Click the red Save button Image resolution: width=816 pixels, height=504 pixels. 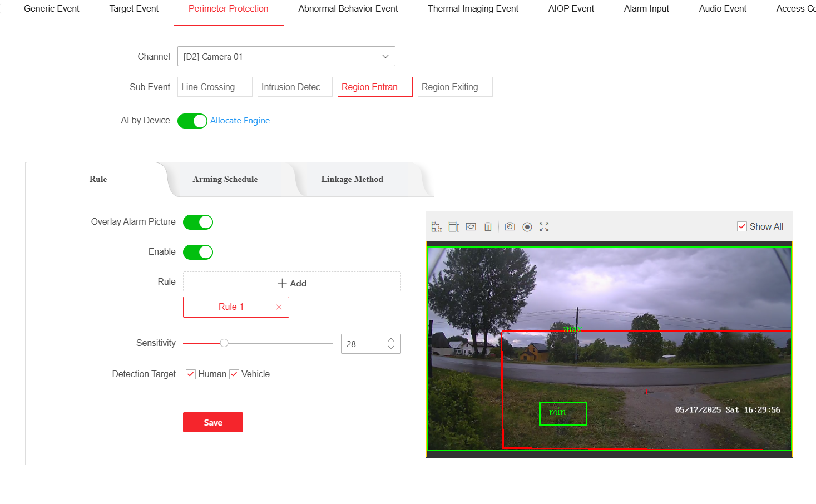212,422
